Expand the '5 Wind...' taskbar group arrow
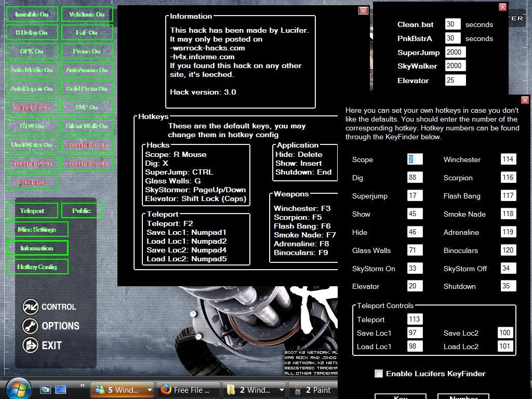532x399 pixels. click(x=150, y=390)
